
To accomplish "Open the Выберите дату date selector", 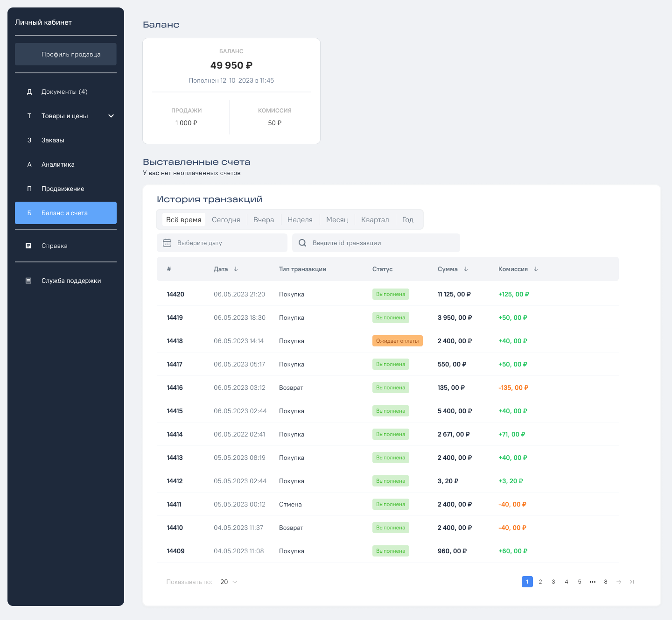I will tap(222, 243).
